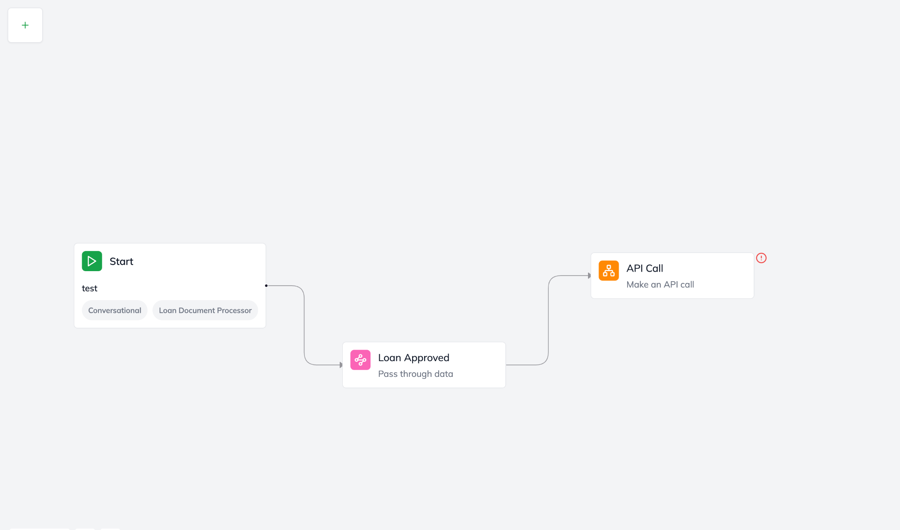Click the red error warning icon

pos(761,258)
